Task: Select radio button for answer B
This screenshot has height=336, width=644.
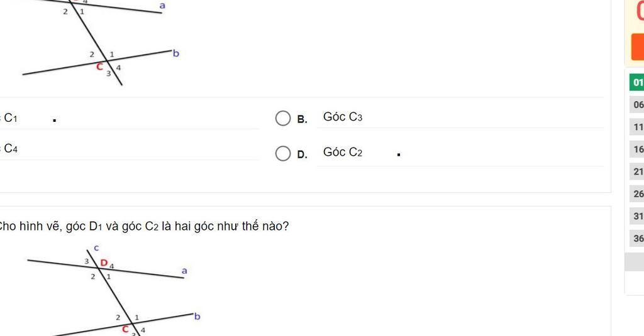Action: point(283,118)
